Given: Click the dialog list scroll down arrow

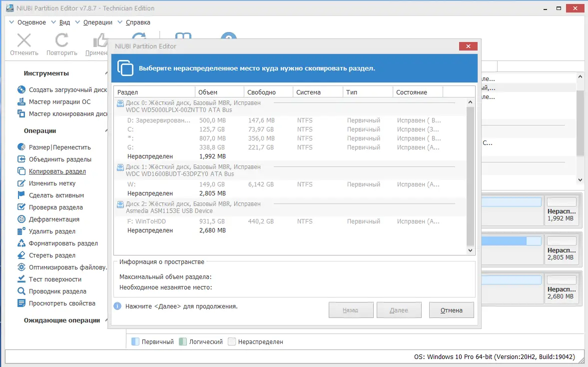Looking at the screenshot, I should coord(470,250).
